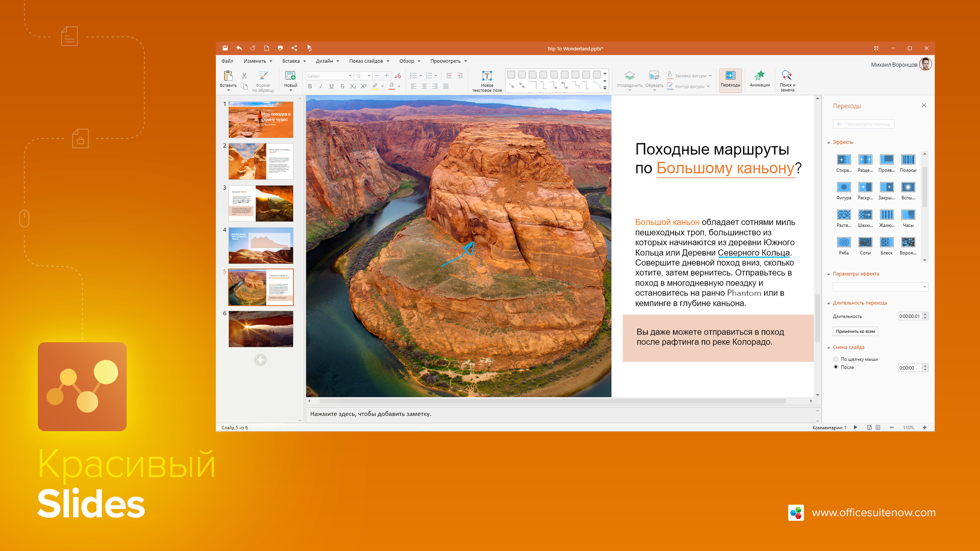
Task: Click Просмотреть переход button
Action: point(864,124)
